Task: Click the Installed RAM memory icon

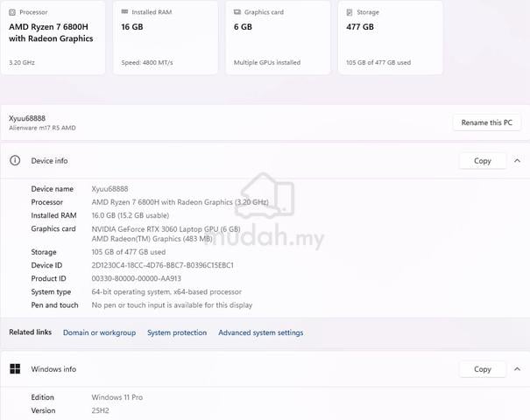Action: tap(124, 12)
